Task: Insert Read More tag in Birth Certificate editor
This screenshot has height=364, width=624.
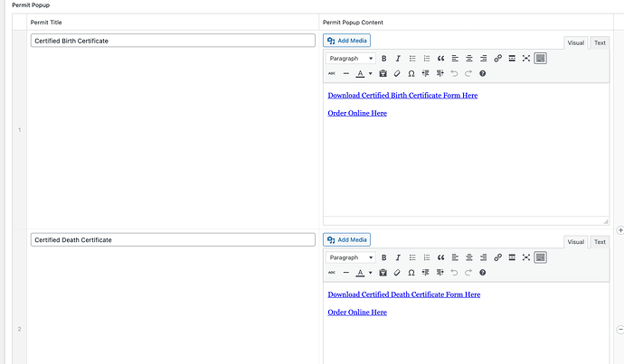Action: tap(512, 59)
